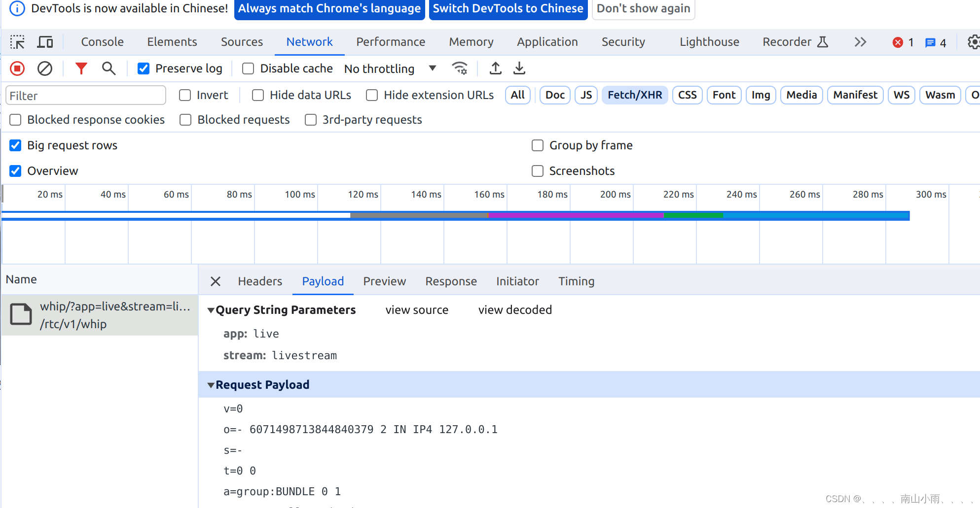Open the Initiator sub-tab
Viewport: 980px width, 508px height.
pyautogui.click(x=517, y=281)
